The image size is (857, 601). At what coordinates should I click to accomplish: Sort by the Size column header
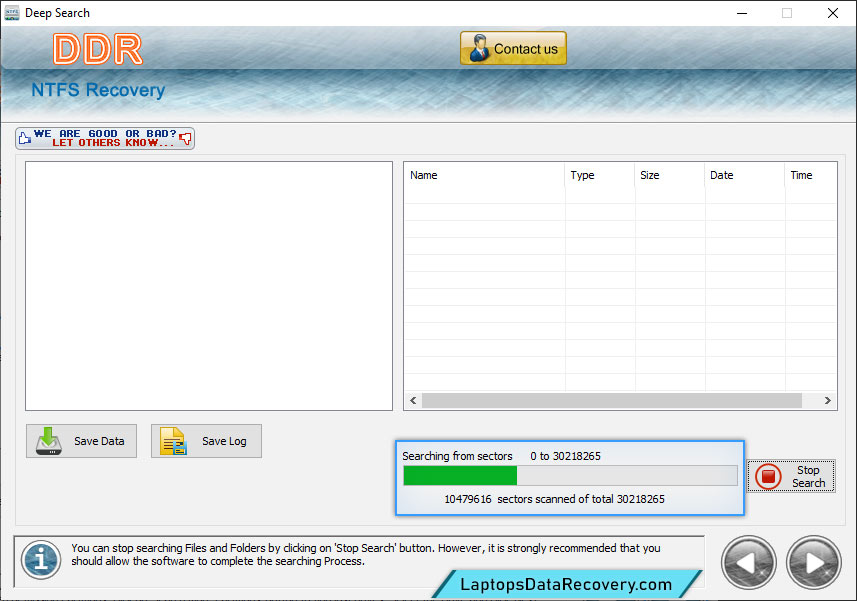670,175
